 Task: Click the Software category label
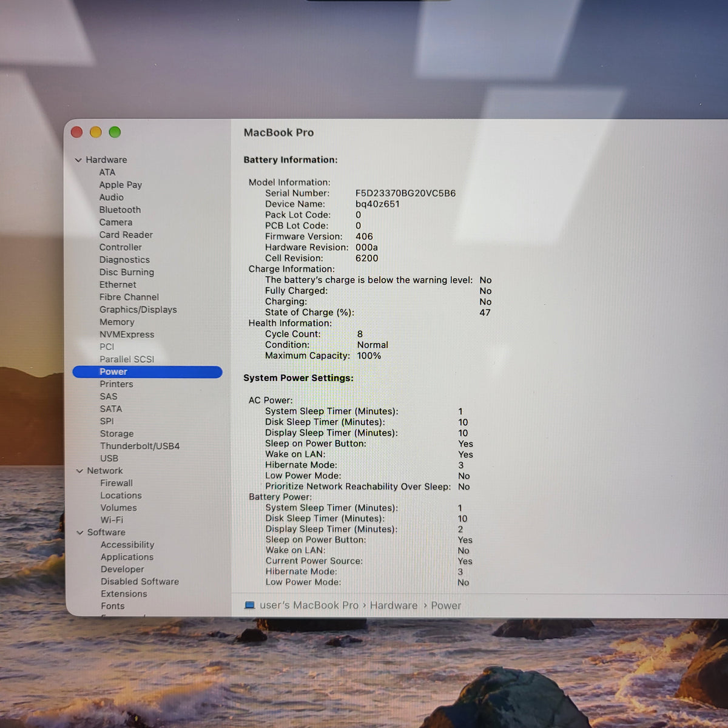pos(106,533)
